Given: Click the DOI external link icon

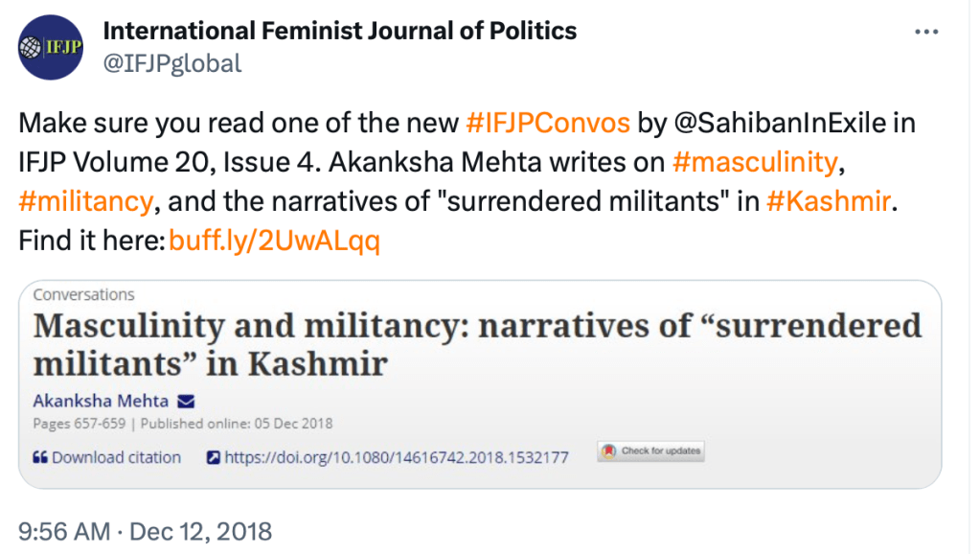Looking at the screenshot, I should (215, 457).
